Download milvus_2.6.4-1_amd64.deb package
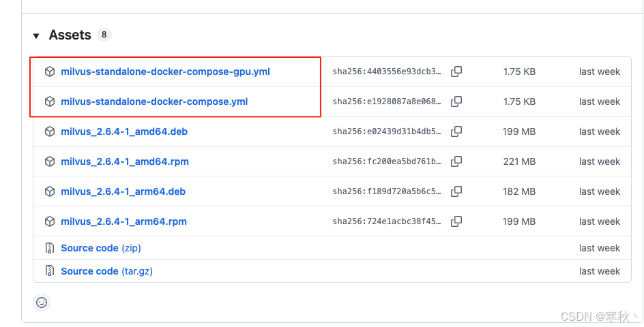The height and width of the screenshot is (327, 644). (124, 131)
